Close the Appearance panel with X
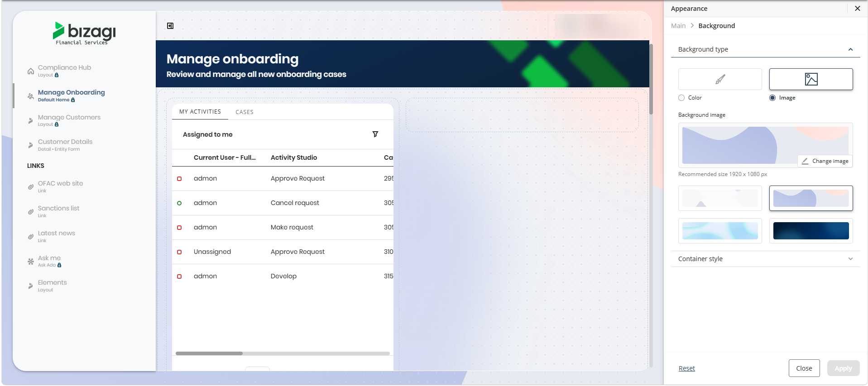Viewport: 868px width, 386px height. click(858, 9)
